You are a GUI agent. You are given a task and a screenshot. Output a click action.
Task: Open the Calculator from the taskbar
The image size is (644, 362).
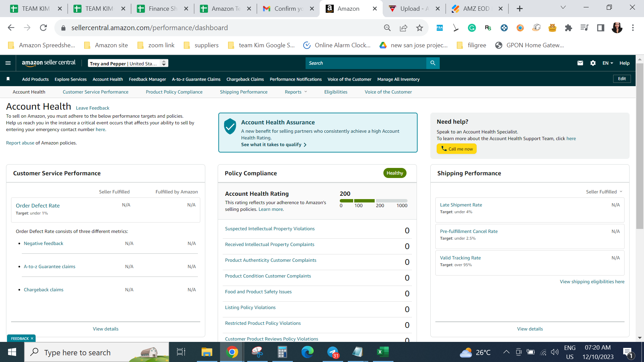click(x=282, y=352)
